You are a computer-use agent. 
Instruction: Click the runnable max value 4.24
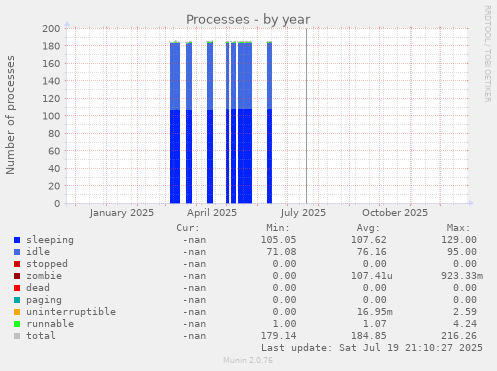(x=465, y=324)
